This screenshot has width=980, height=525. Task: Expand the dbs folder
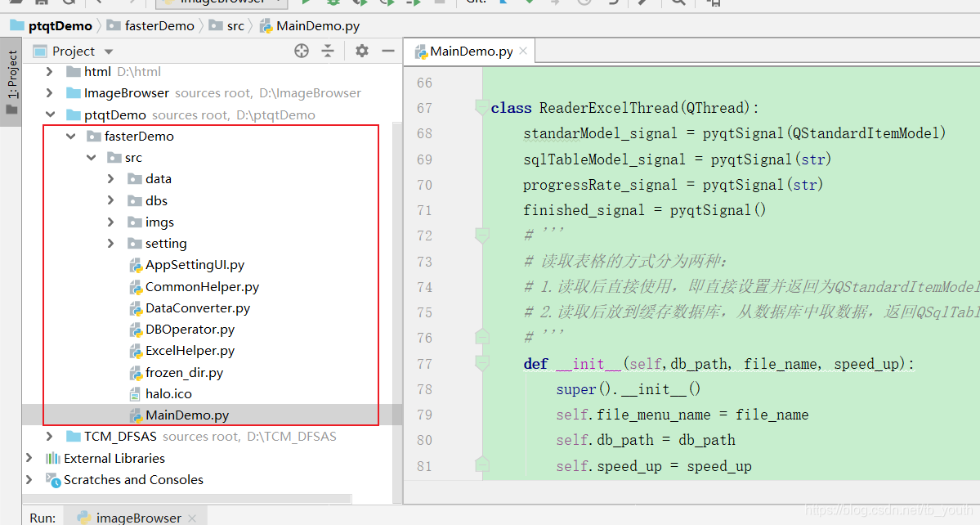pyautogui.click(x=110, y=200)
